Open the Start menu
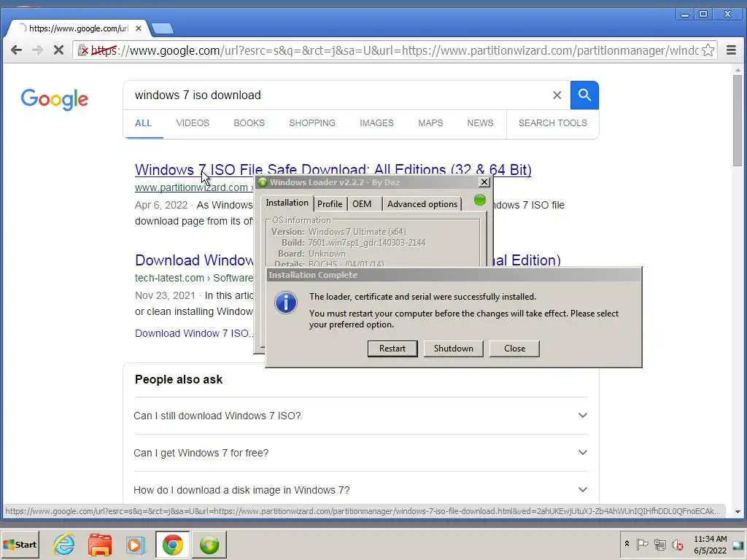 point(20,545)
